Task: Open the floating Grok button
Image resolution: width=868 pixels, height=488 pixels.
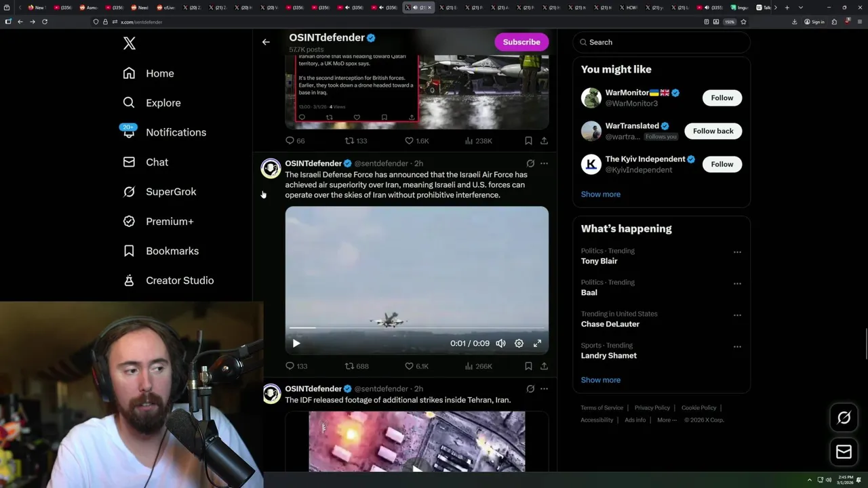Action: 844,418
